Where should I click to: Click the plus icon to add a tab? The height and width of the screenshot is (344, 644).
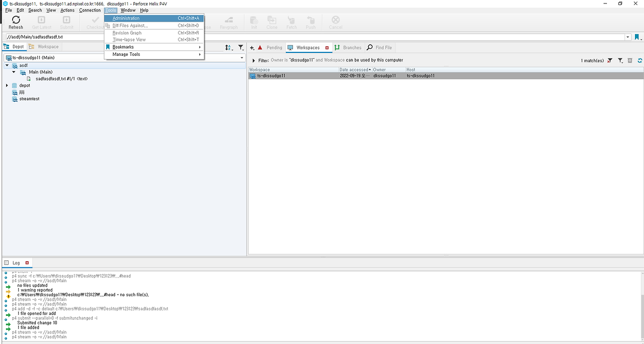coord(252,47)
